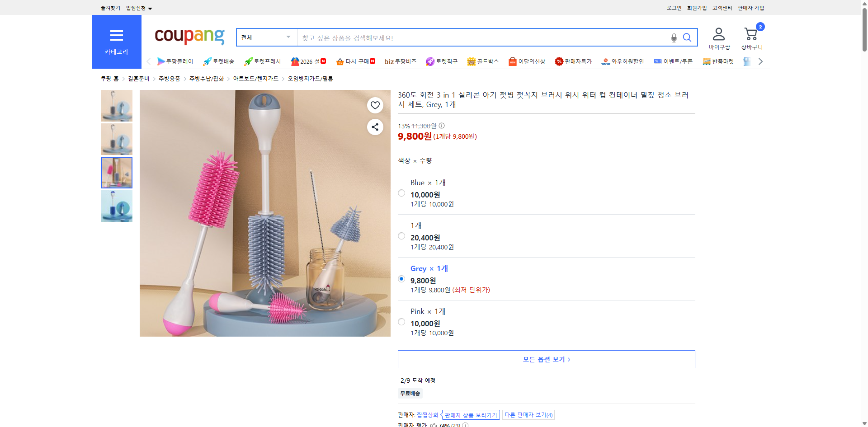Open the shopping cart with 2 items
The height and width of the screenshot is (427, 868).
(751, 34)
